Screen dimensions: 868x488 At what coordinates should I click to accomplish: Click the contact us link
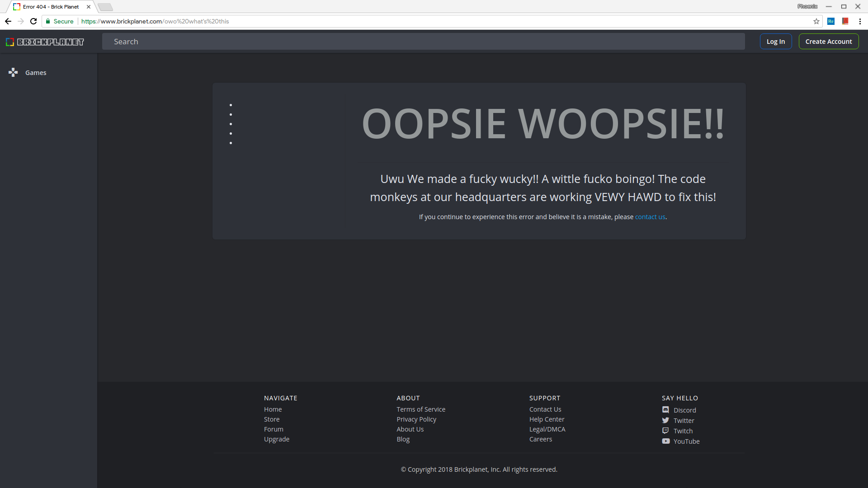[650, 216]
